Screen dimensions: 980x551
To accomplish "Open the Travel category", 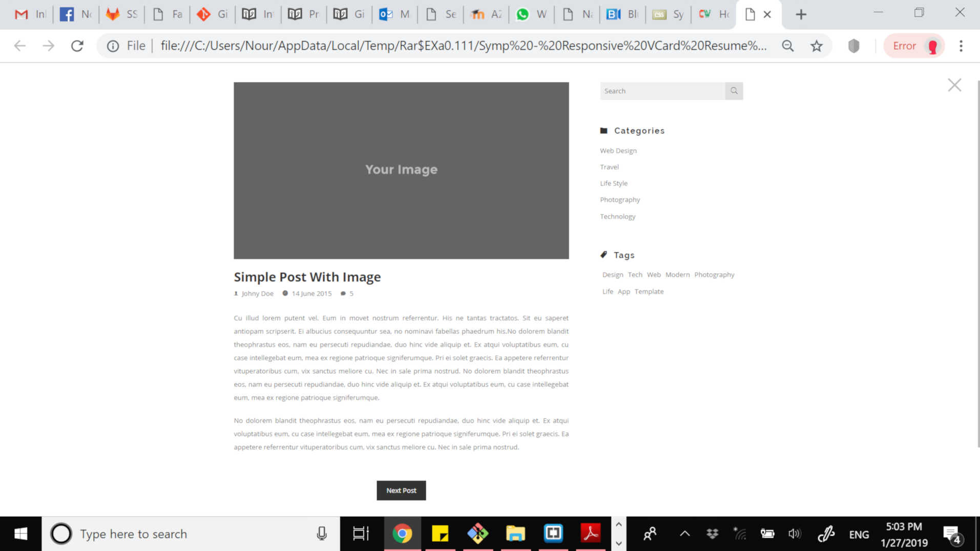I will pos(609,167).
